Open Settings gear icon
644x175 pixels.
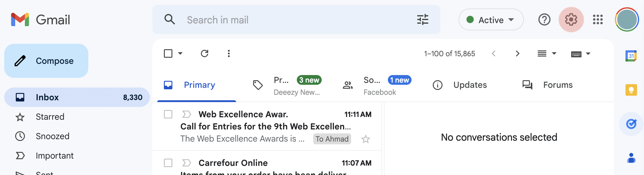571,20
